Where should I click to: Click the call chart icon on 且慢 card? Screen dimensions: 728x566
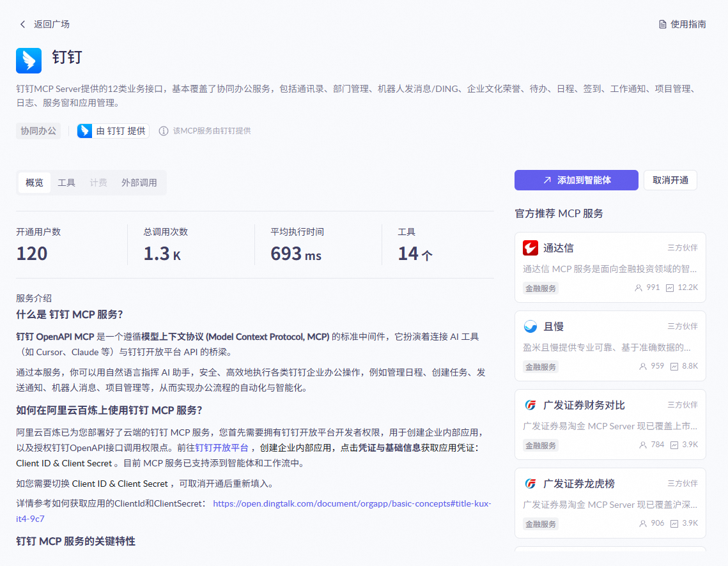(x=674, y=366)
